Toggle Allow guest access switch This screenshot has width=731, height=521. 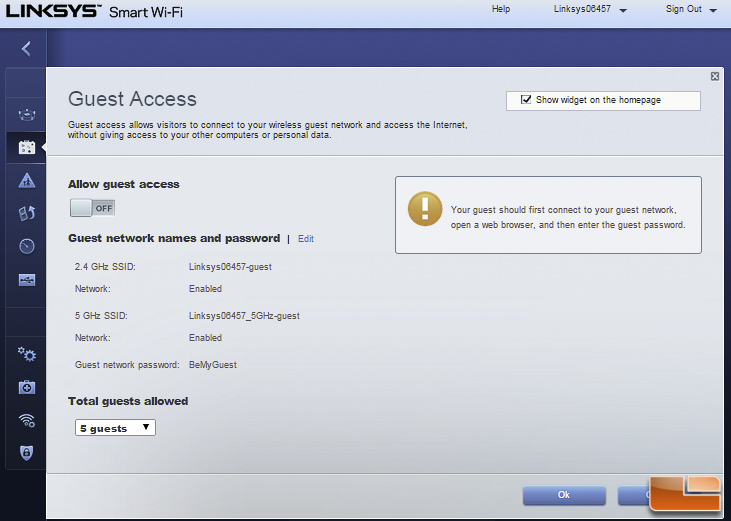point(92,208)
